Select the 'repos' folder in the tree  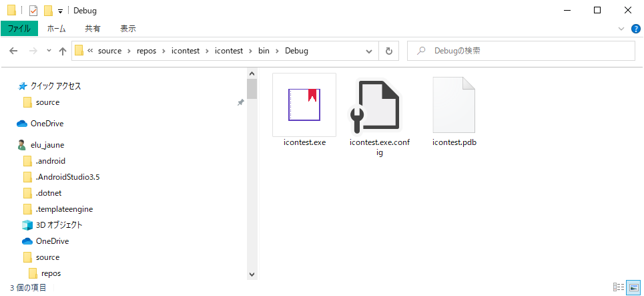coord(51,273)
